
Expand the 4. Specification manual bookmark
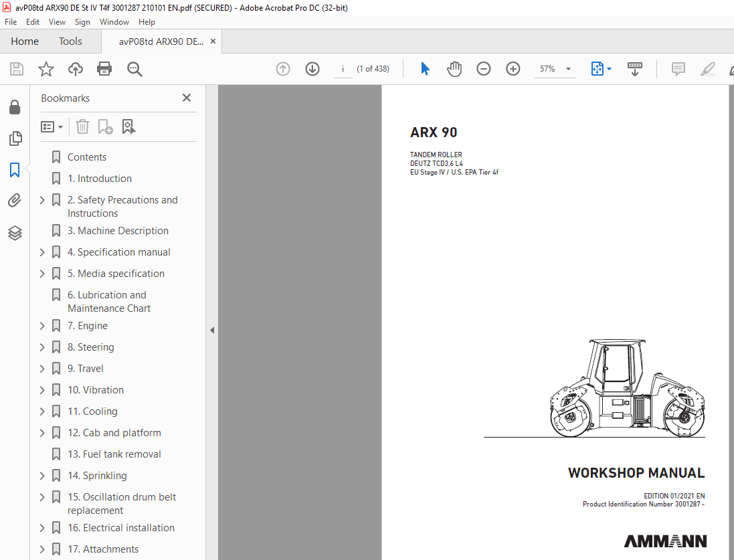[42, 252]
